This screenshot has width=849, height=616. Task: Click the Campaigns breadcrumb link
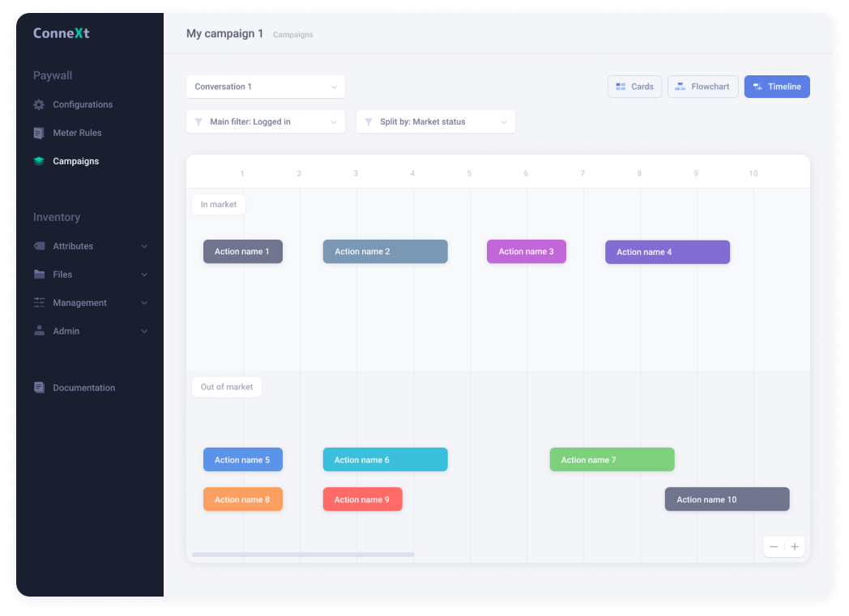click(x=292, y=35)
